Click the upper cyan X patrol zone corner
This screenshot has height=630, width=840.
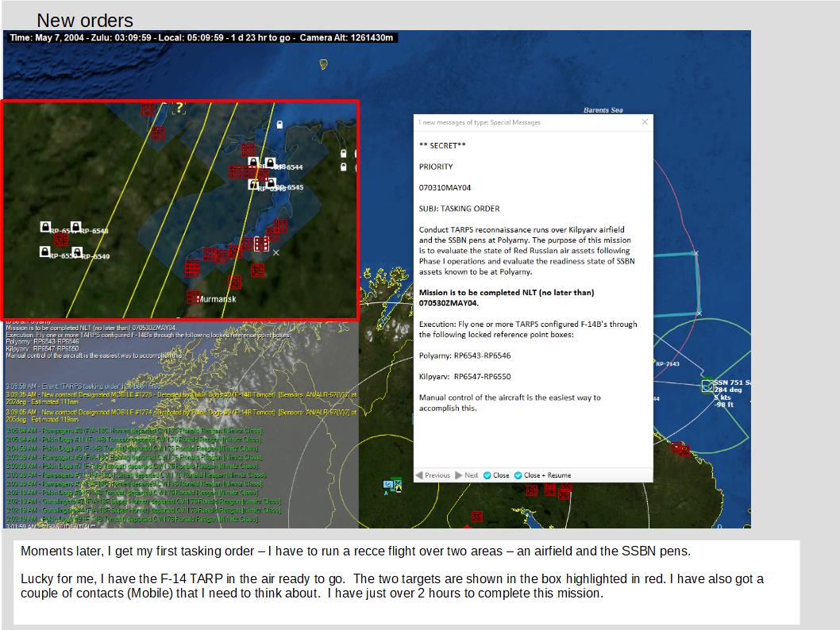696,253
